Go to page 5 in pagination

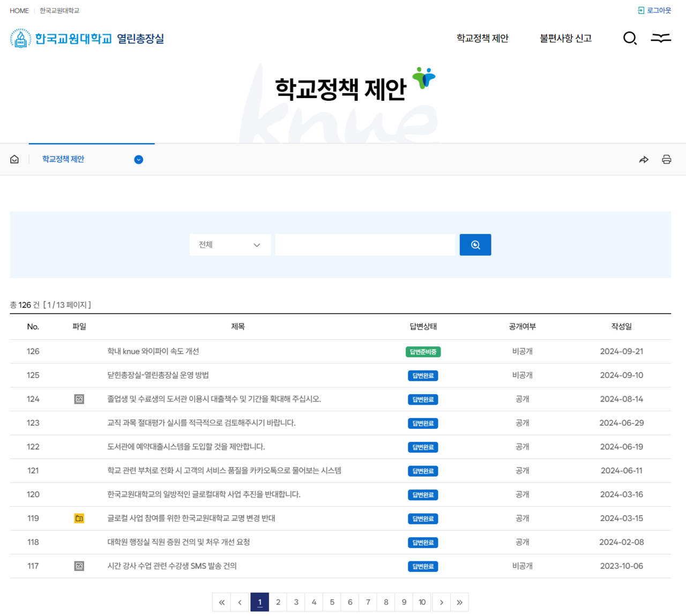pos(332,602)
